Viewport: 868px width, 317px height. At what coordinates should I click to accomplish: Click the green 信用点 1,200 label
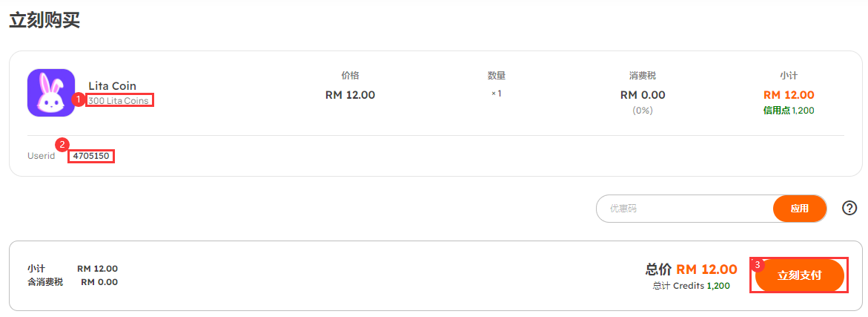[x=789, y=111]
